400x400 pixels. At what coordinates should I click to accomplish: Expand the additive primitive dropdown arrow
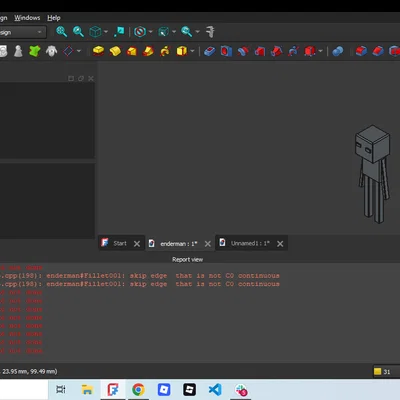pyautogui.click(x=192, y=51)
